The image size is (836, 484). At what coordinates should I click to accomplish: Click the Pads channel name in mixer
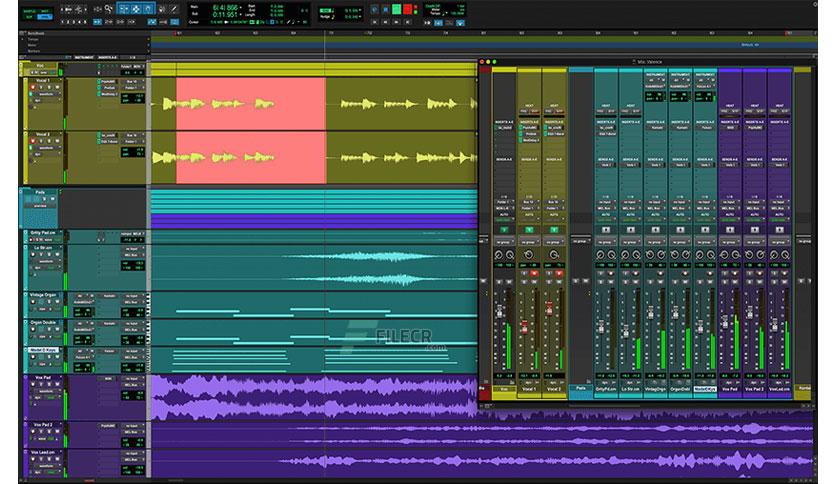point(581,387)
